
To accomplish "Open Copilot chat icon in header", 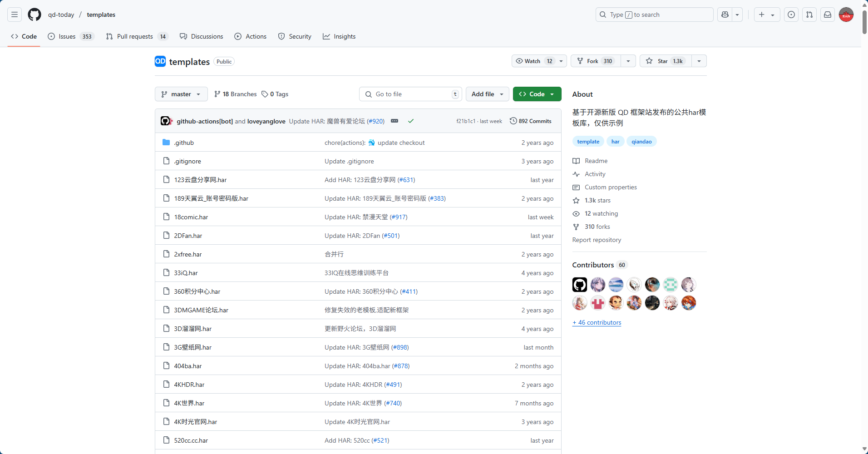I will coord(725,15).
